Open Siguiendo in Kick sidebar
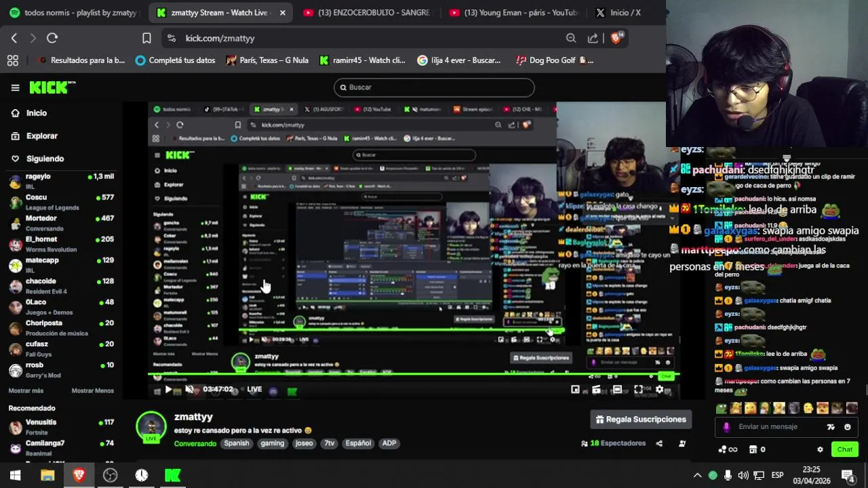The height and width of the screenshot is (488, 868). 45,159
